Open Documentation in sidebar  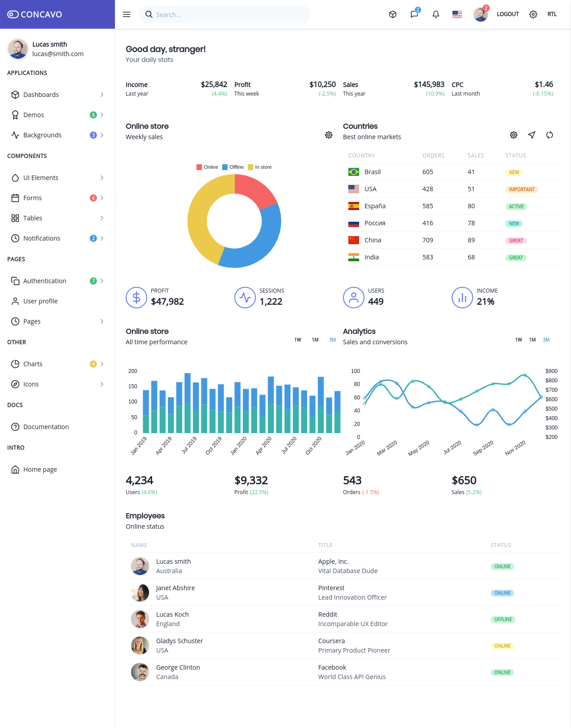pos(57,427)
